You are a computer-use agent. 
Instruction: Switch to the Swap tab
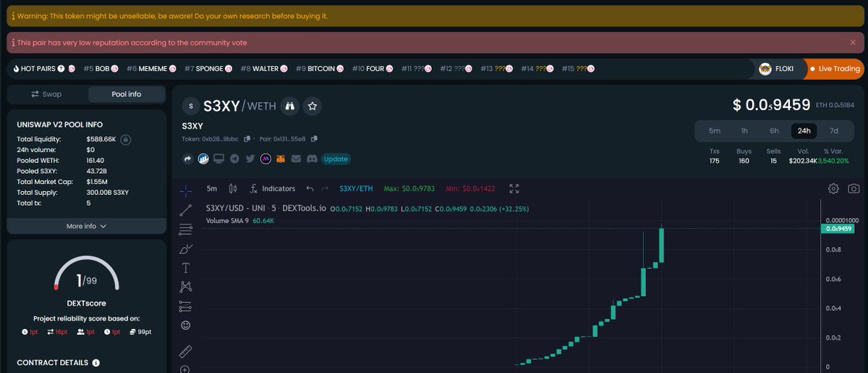[x=47, y=94]
